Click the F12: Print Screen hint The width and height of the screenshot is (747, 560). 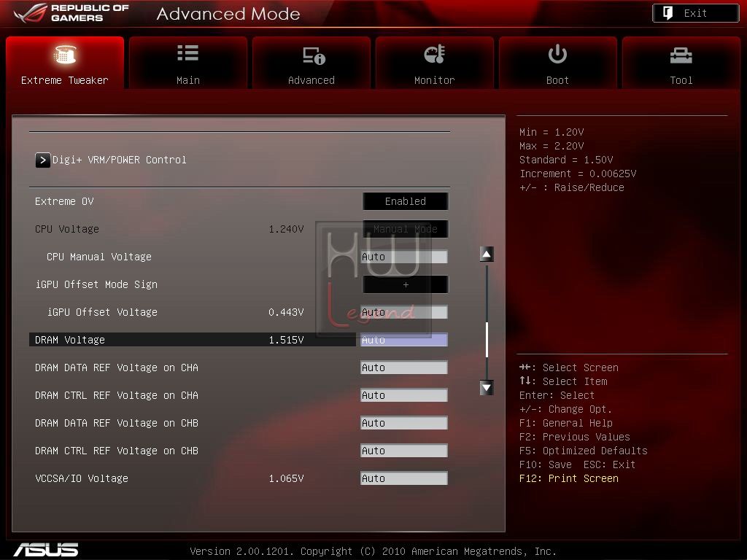tap(569, 478)
